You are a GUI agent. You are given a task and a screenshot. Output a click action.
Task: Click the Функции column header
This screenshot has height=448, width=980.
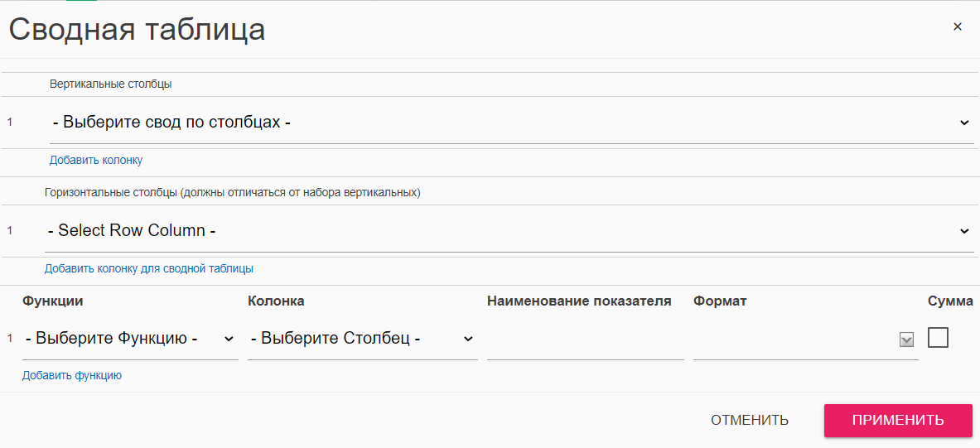click(53, 301)
